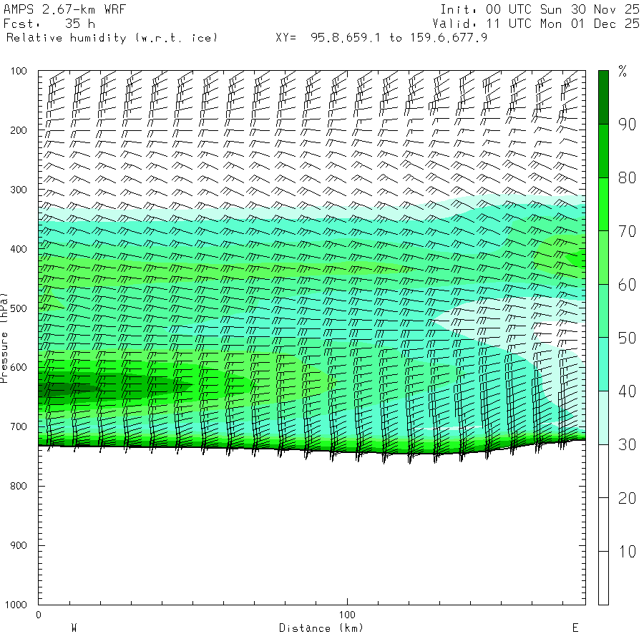Click the pressure-axis label '800'
The height and width of the screenshot is (644, 644).
[19, 486]
